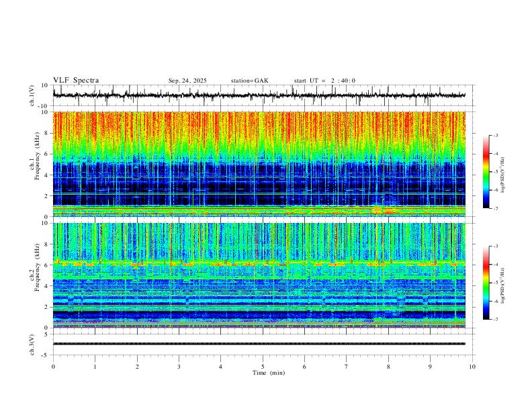Click the thick black ch.3 signal trace
The width and height of the screenshot is (532, 411).
259,344
